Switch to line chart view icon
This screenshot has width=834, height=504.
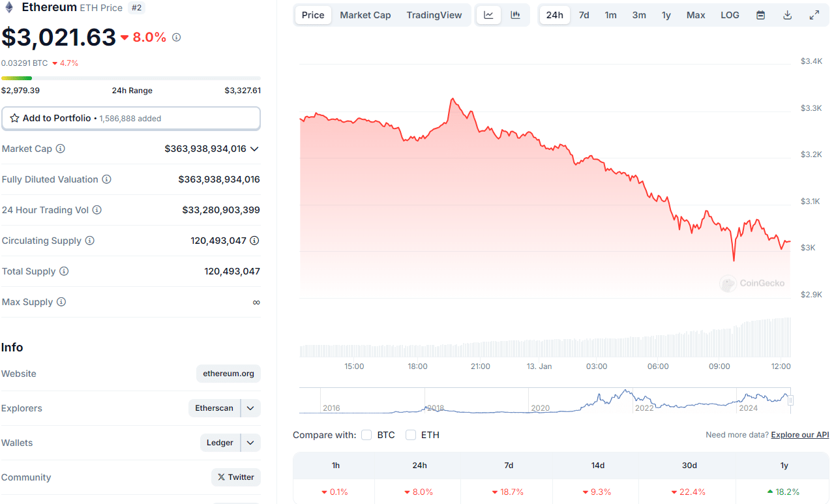click(x=488, y=15)
